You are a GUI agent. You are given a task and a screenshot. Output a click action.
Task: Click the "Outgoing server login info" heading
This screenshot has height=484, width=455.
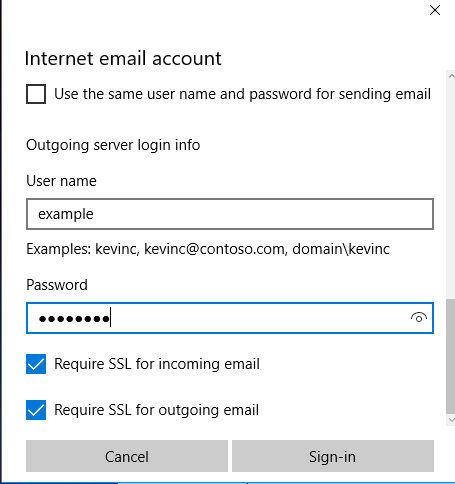pyautogui.click(x=113, y=145)
